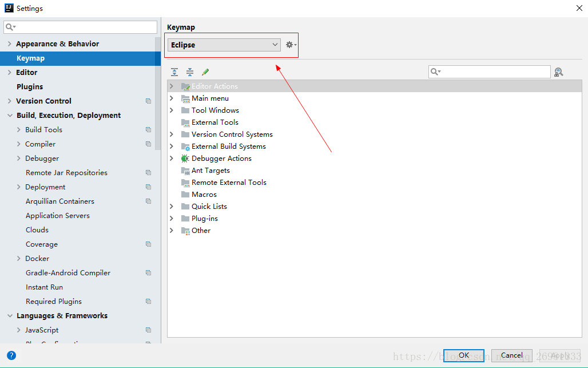
Task: Click project-level icon beside Compiler
Action: (x=149, y=144)
